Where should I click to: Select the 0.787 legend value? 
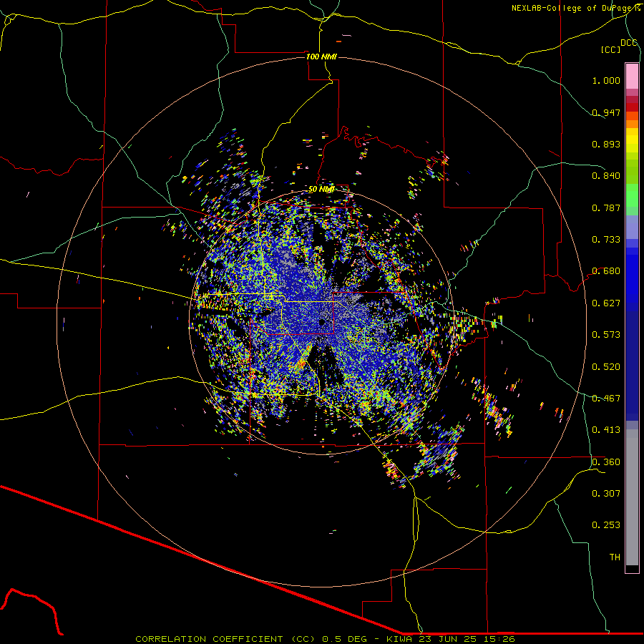tap(606, 208)
